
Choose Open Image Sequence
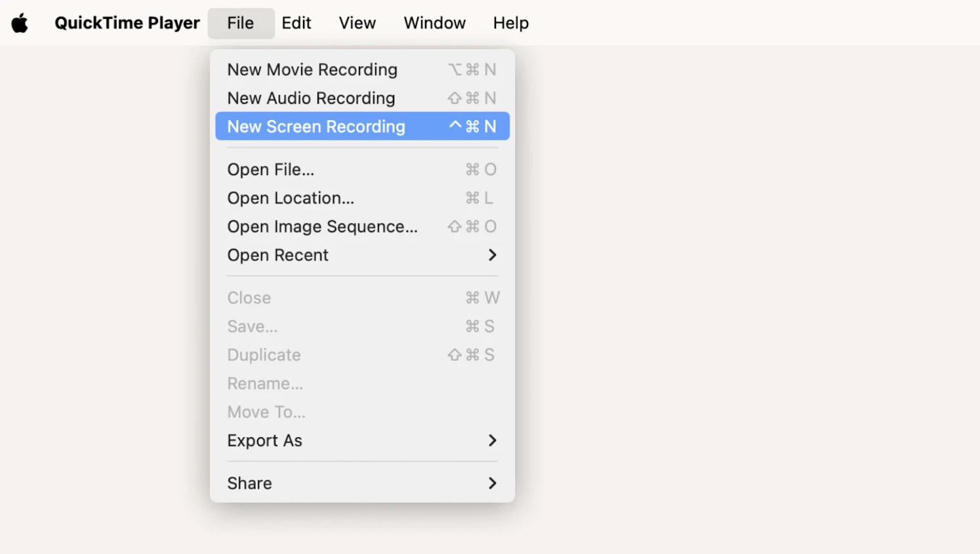[x=322, y=226]
